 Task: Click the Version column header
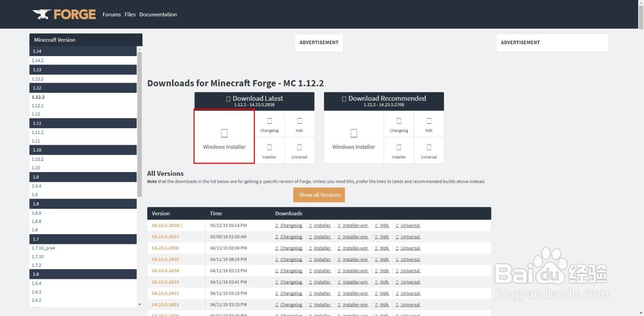click(x=160, y=213)
